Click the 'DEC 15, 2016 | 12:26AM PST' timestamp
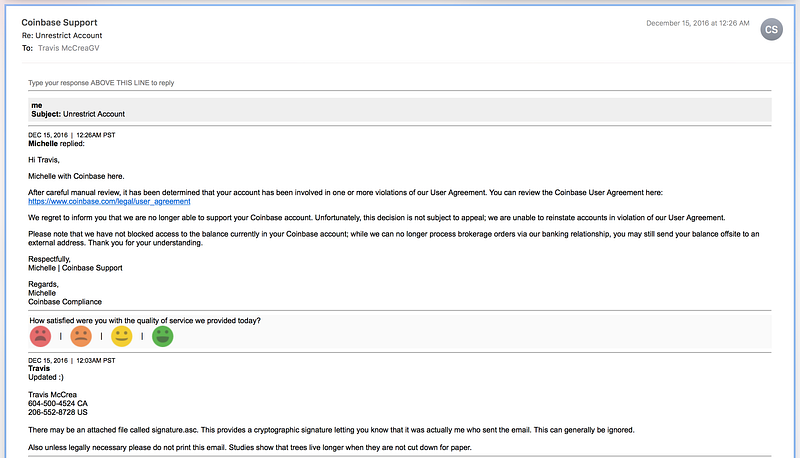This screenshot has height=458, width=800. coord(71,135)
